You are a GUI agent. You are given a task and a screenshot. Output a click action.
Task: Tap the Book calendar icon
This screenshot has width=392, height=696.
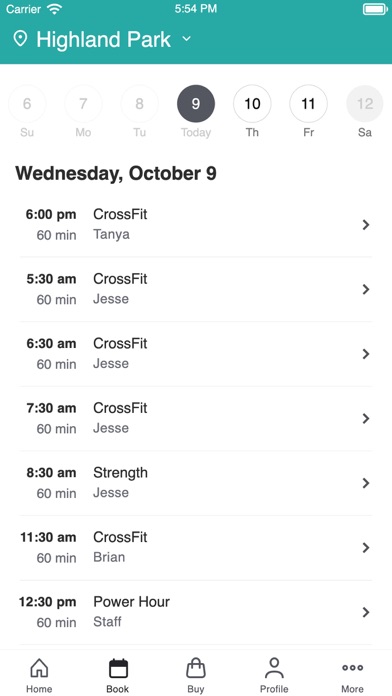[118, 668]
